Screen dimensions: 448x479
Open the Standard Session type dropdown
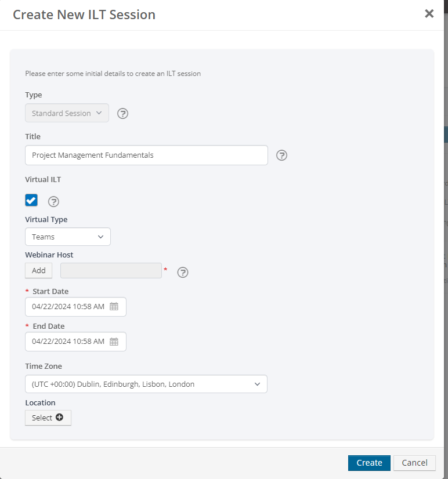[x=67, y=114]
